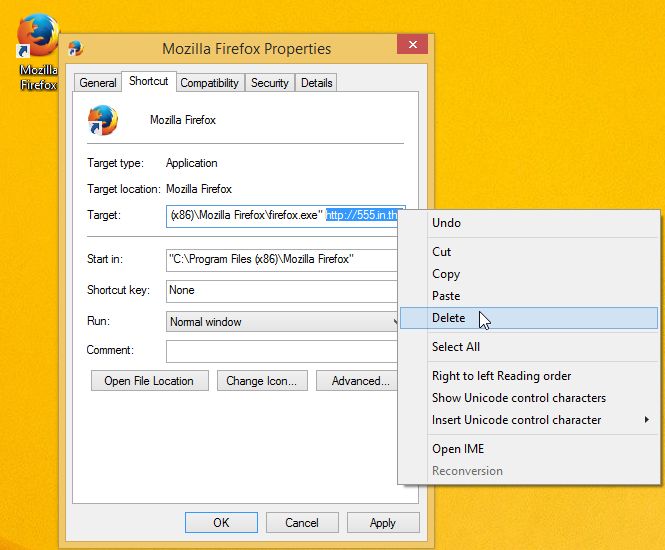
Task: Click the Mozilla Firefox name text field
Action: point(183,120)
